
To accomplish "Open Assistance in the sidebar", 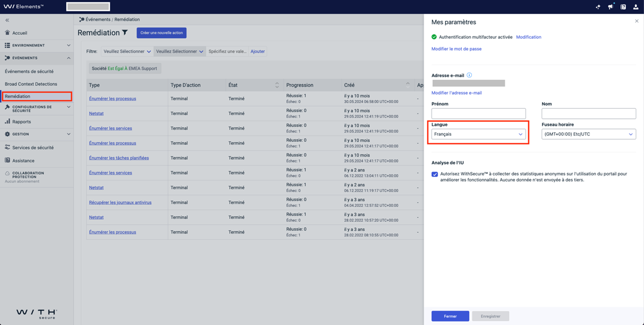I will coord(23,160).
